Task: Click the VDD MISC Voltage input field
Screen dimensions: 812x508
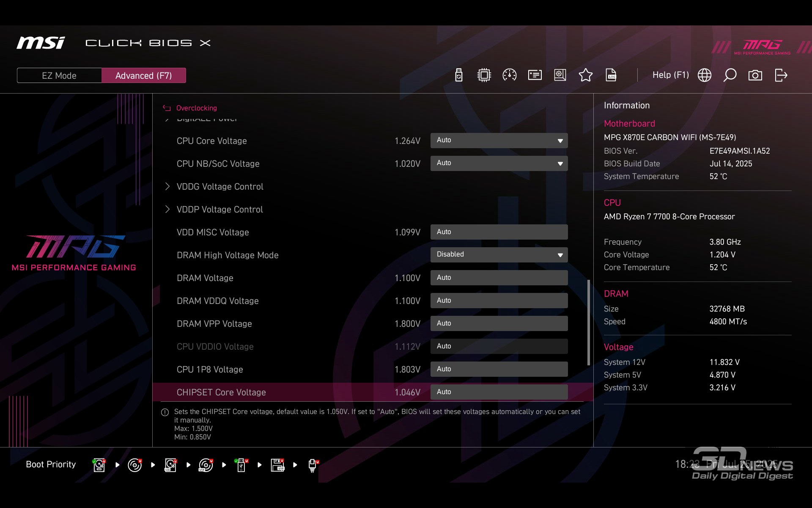Action: click(499, 232)
